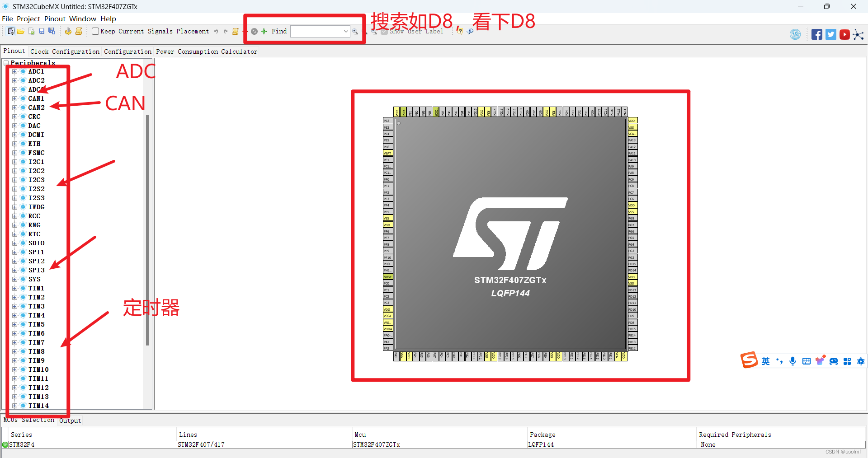The height and width of the screenshot is (458, 868).
Task: Toggle the Show user Label checkbox
Action: 384,32
